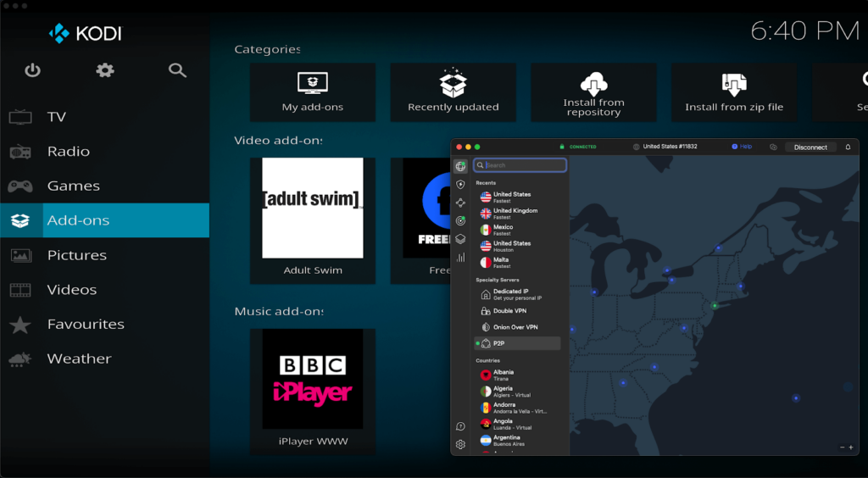The image size is (868, 478).
Task: Click the Radio icon in Kodi sidebar
Action: pos(20,151)
